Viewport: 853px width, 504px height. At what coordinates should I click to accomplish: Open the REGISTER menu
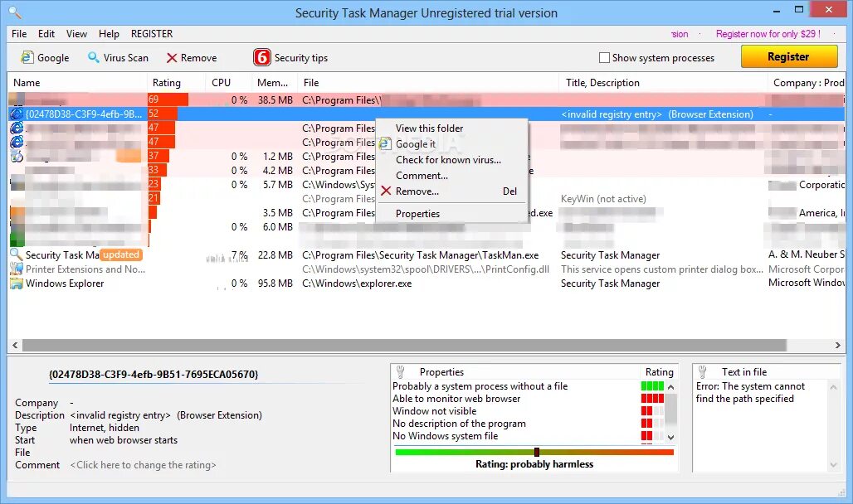(152, 34)
